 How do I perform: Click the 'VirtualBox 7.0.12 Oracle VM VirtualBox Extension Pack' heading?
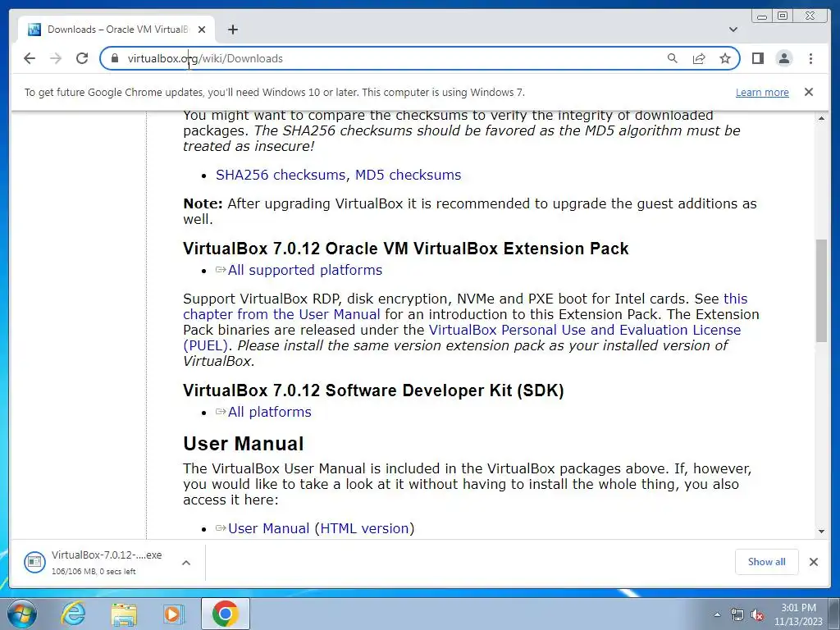(405, 249)
